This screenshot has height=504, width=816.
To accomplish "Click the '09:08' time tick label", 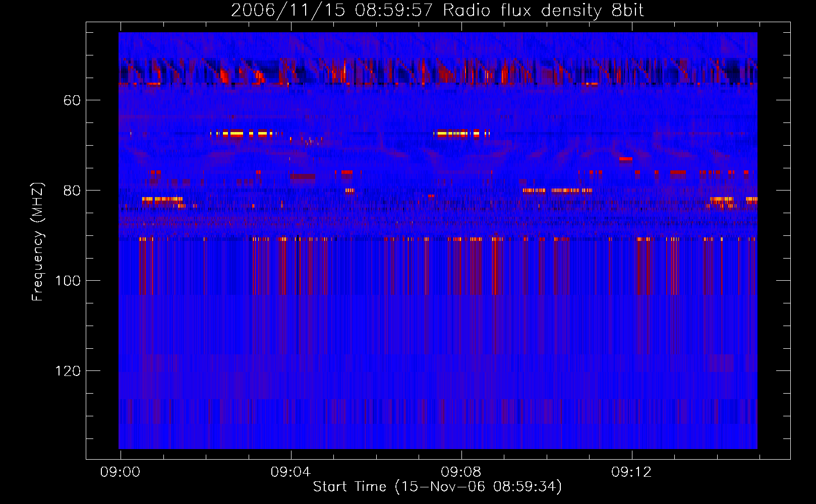I will tap(461, 472).
